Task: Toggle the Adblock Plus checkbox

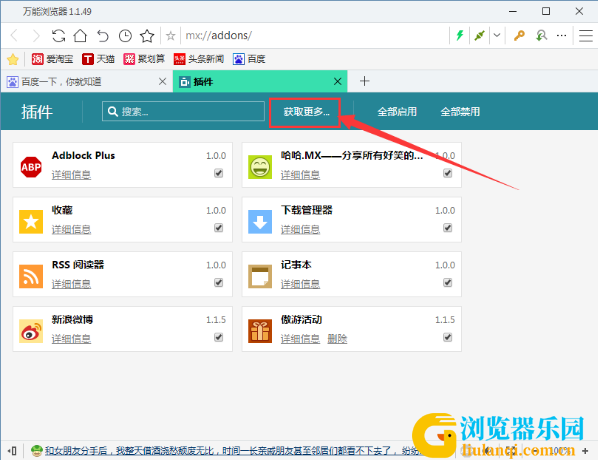Action: (219, 173)
